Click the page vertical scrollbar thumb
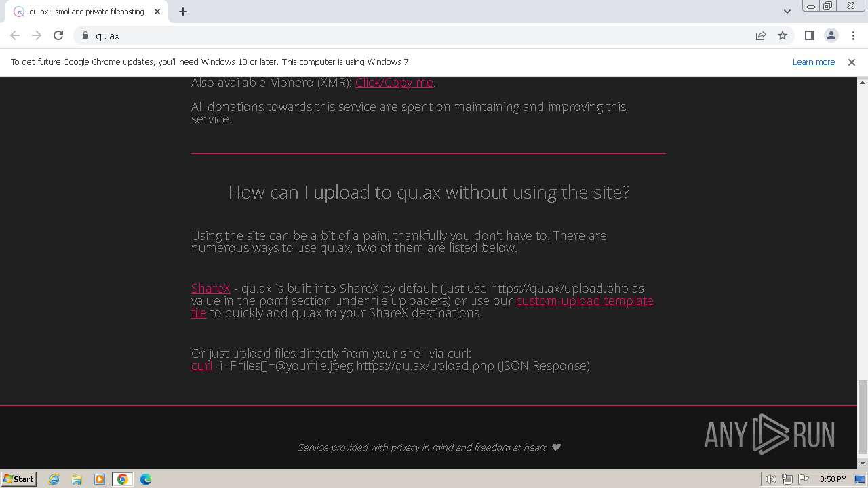This screenshot has width=868, height=488. pyautogui.click(x=863, y=417)
